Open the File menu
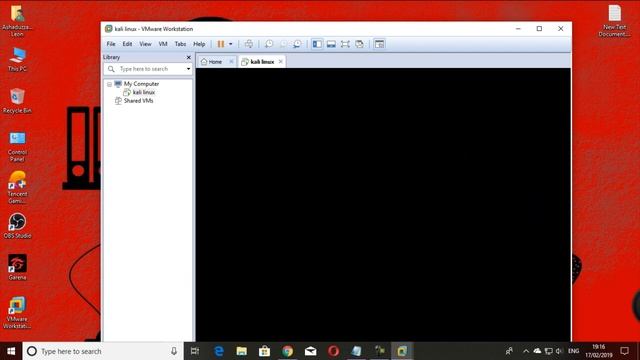The image size is (640, 360). (x=111, y=44)
